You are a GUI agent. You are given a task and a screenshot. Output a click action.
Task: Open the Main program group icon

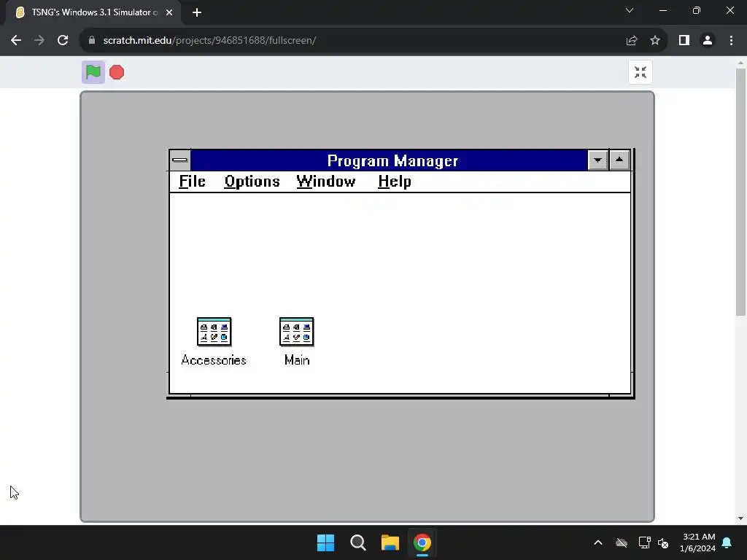pyautogui.click(x=296, y=332)
